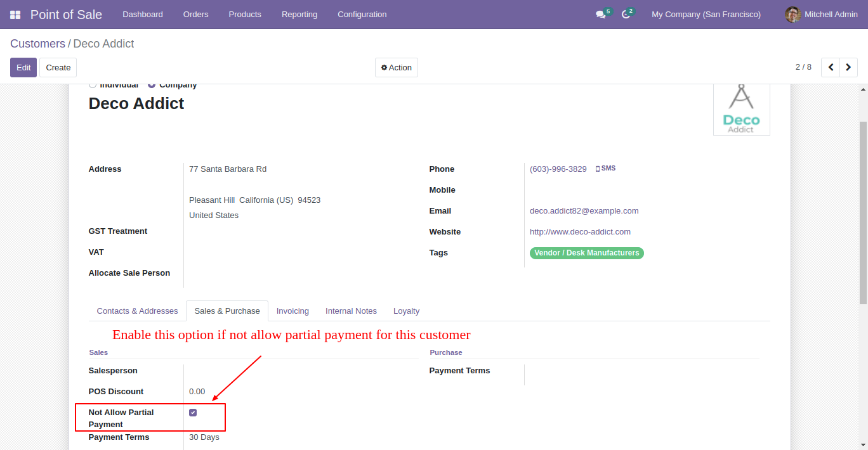Click Vendor / Desk Manufacturers tag
Viewport: 868px width, 450px height.
pos(587,253)
